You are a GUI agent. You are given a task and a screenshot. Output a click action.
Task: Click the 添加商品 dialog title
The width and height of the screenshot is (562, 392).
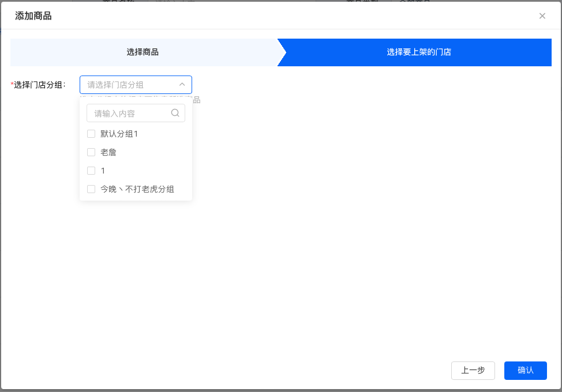coord(33,16)
